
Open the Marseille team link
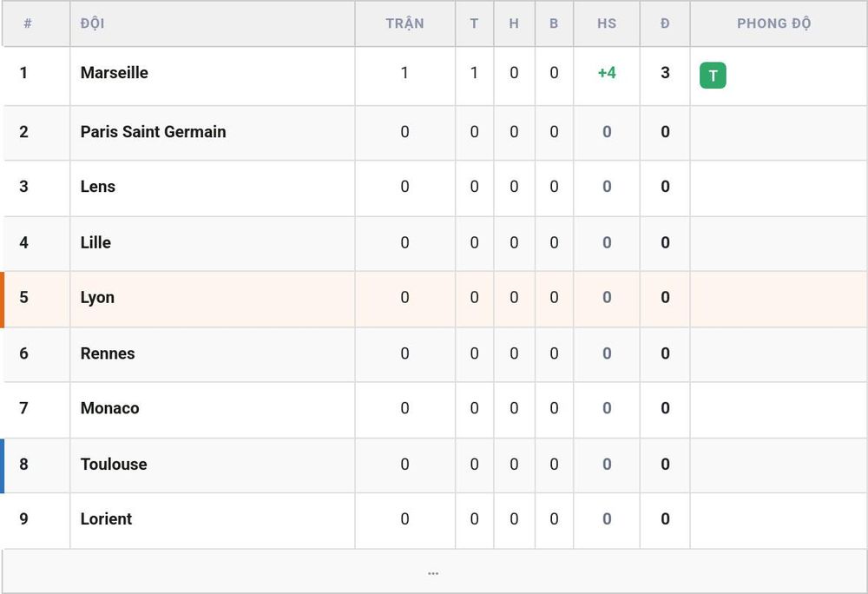(x=114, y=73)
